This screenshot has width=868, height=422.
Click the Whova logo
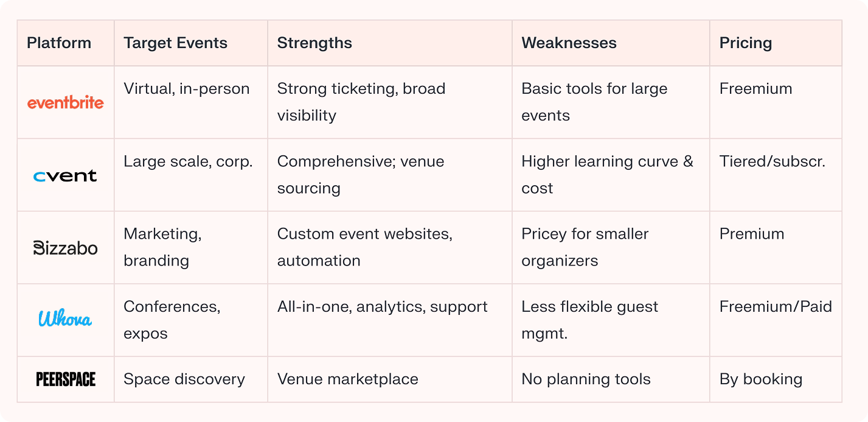66,319
